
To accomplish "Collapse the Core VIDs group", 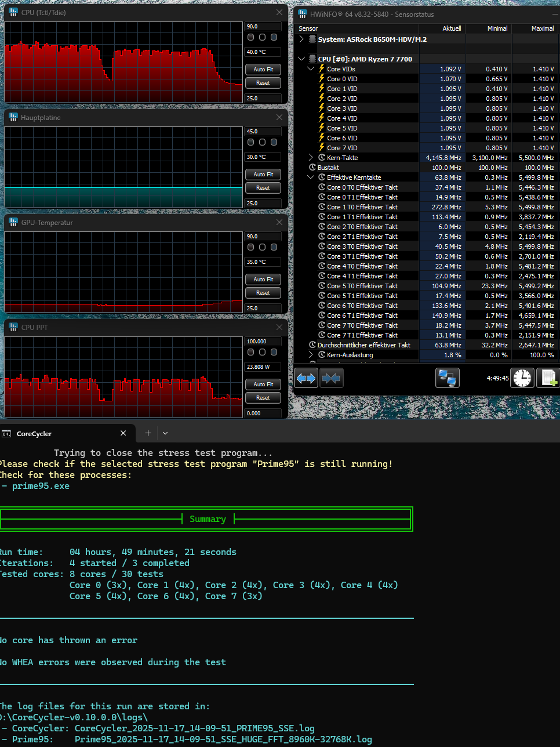I will pos(311,68).
